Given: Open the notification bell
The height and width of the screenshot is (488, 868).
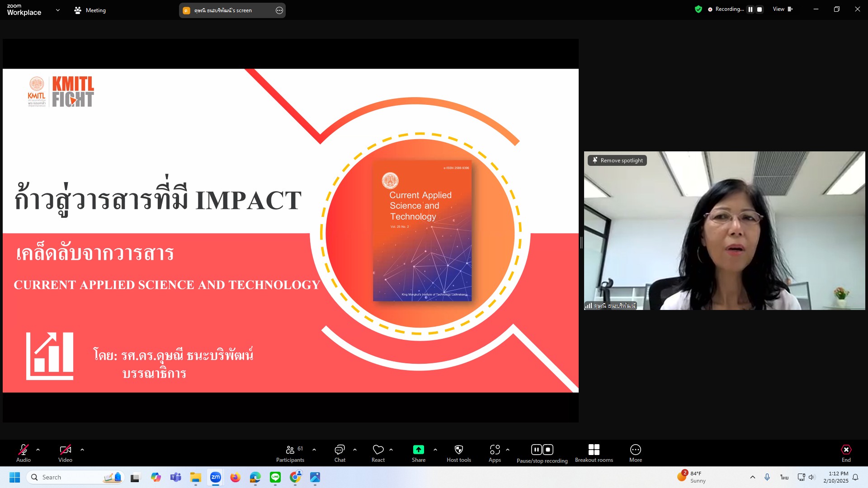Looking at the screenshot, I should 855,477.
